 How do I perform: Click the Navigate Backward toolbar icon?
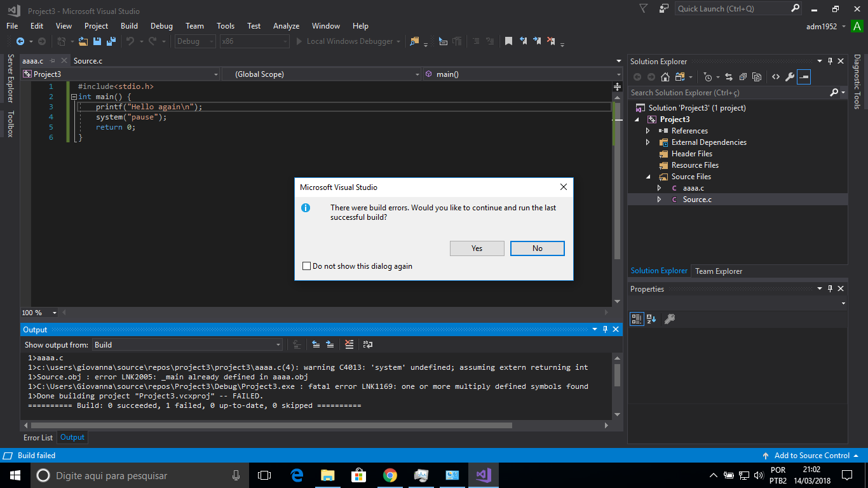[x=20, y=41]
